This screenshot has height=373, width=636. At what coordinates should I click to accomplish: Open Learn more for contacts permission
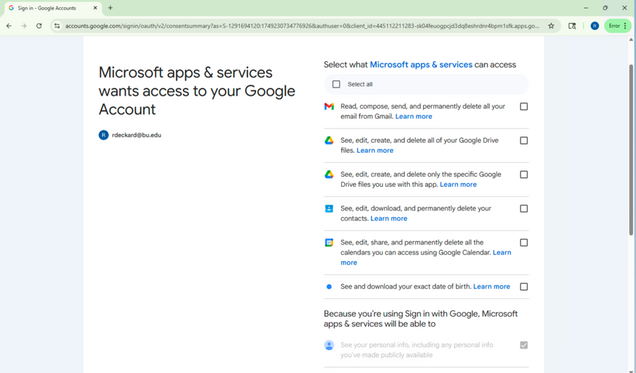389,219
